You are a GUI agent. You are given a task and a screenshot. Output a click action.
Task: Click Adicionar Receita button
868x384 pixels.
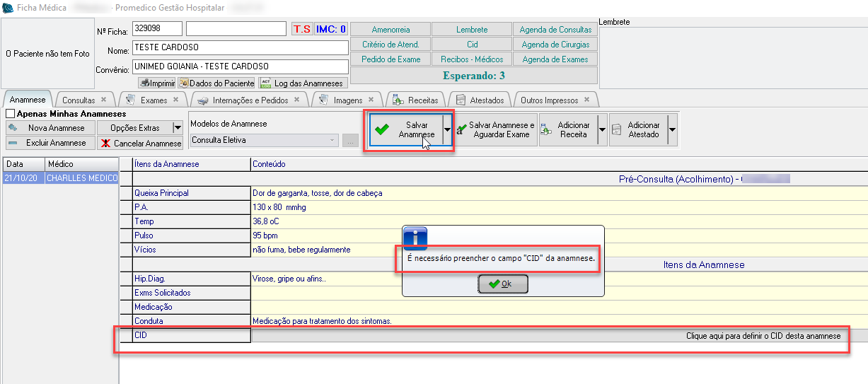point(568,129)
